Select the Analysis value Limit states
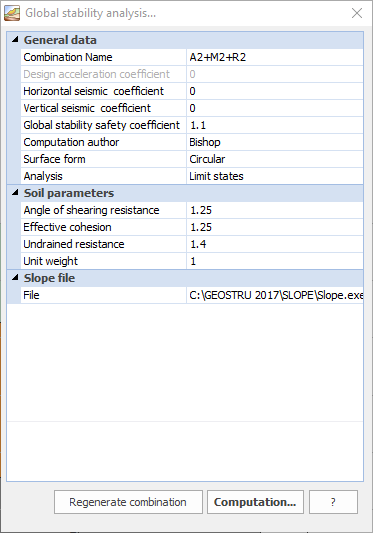Viewport: 373px width, 533px height. (x=275, y=176)
